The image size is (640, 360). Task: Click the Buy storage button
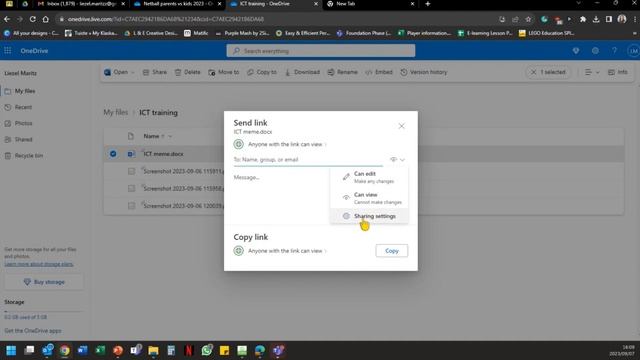[44, 282]
